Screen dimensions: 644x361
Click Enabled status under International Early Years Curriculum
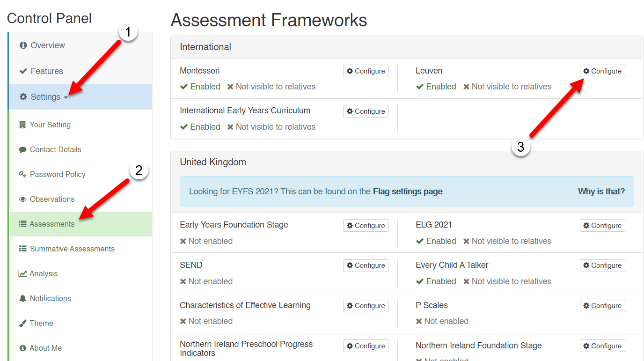[200, 127]
